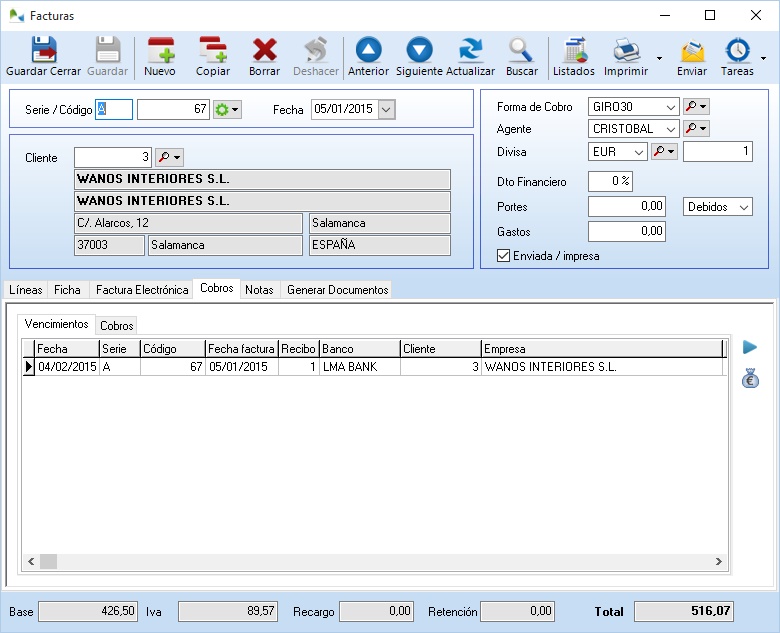
Task: Open the Agente combo box
Action: point(669,129)
